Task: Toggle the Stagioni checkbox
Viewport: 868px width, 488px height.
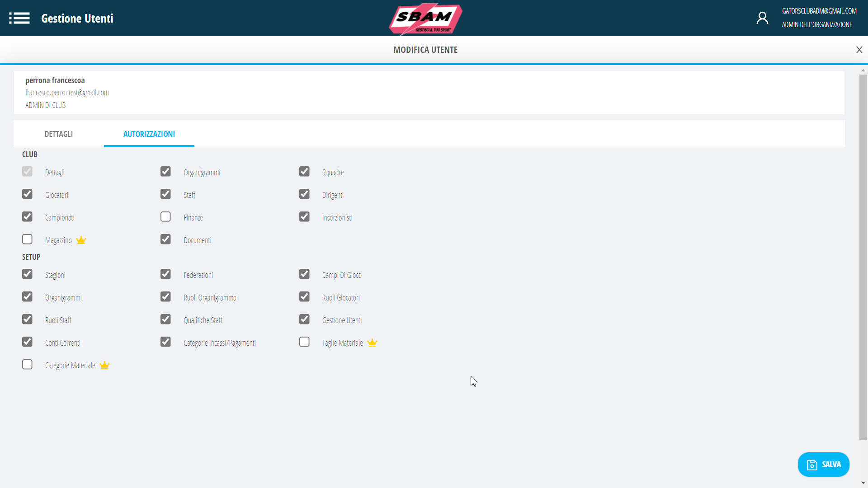Action: coord(27,274)
